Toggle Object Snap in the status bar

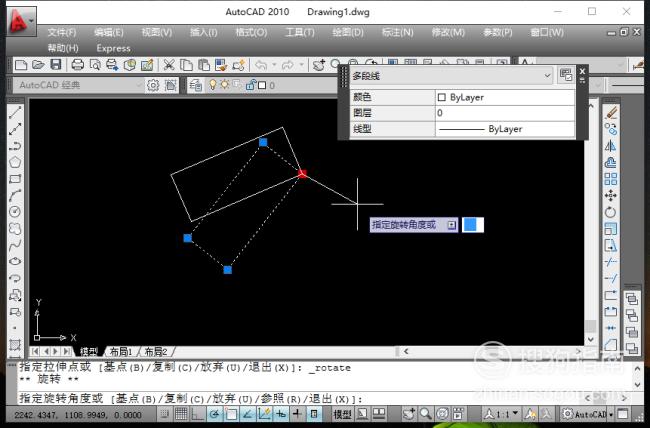pos(231,413)
